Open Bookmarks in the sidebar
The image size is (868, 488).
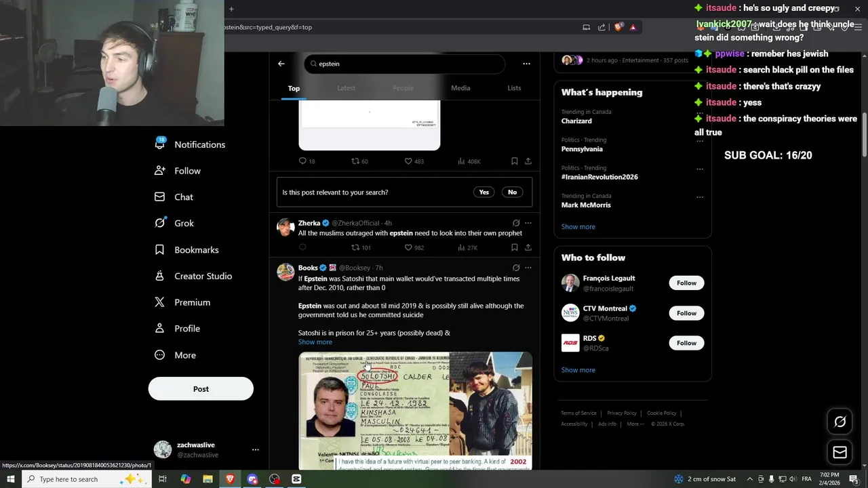(x=186, y=249)
